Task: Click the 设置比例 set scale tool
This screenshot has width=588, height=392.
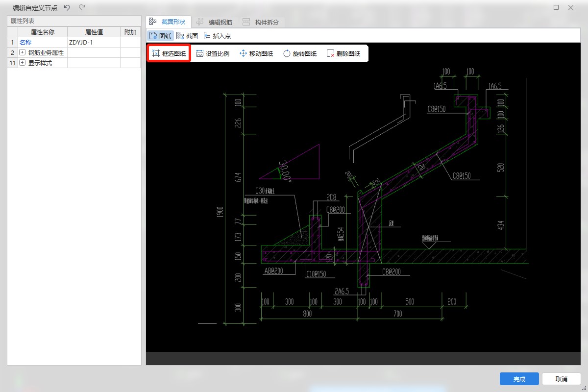Action: pos(213,53)
